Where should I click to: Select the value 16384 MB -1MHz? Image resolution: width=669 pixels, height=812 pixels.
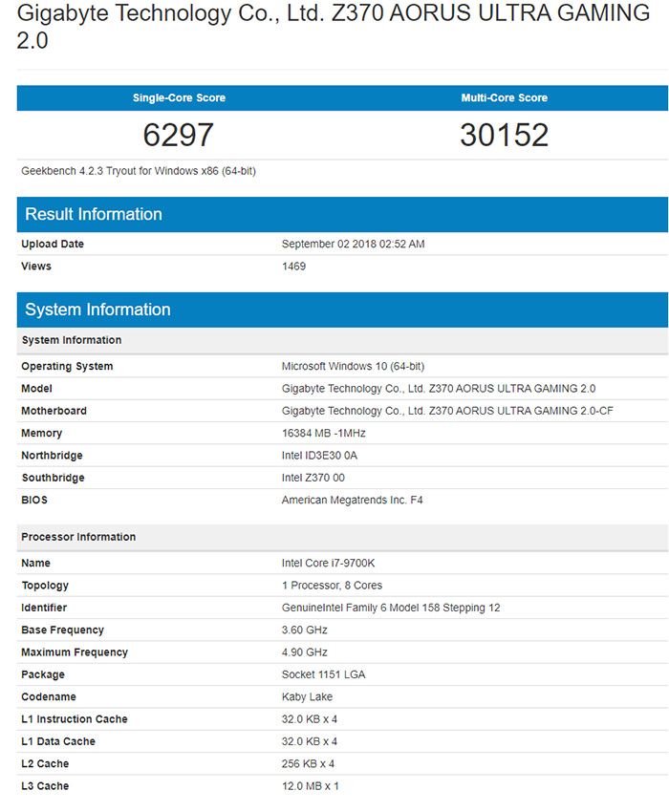pos(323,433)
